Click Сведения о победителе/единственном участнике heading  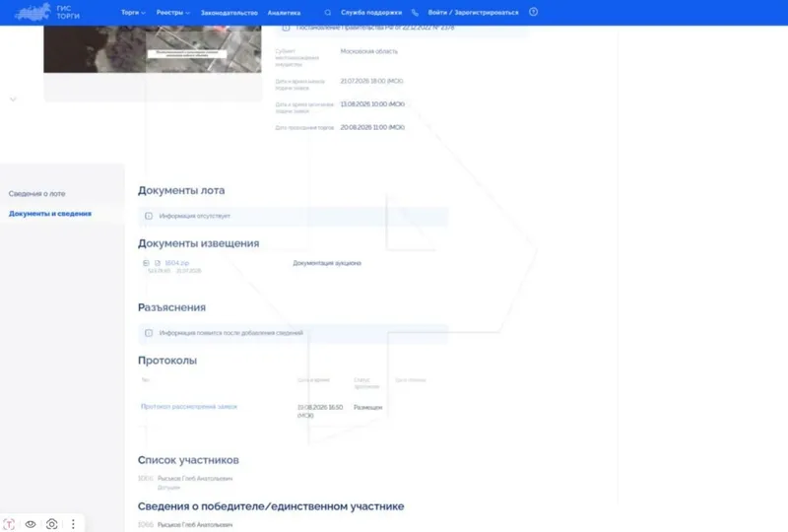click(x=271, y=506)
